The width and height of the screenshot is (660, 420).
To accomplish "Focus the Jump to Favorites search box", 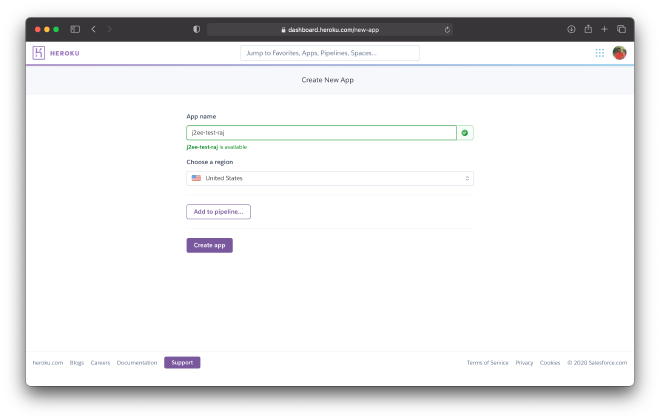I will point(330,53).
